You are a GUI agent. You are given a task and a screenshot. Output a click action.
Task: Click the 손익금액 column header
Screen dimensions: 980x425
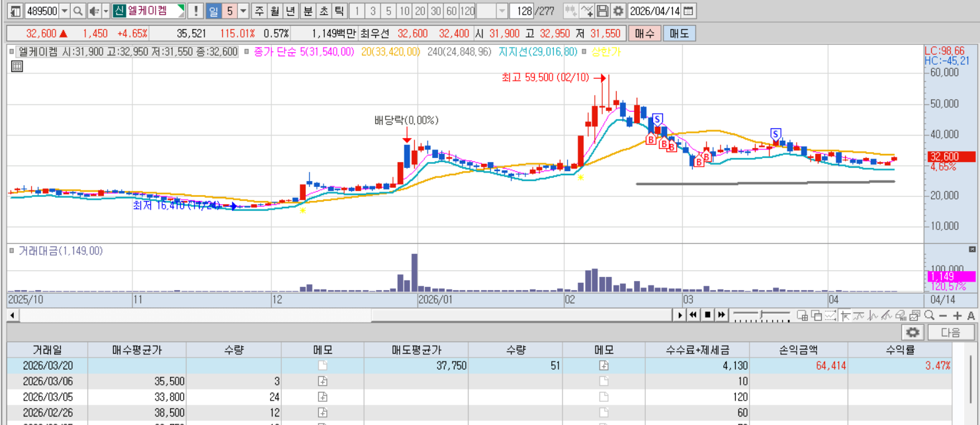point(799,350)
